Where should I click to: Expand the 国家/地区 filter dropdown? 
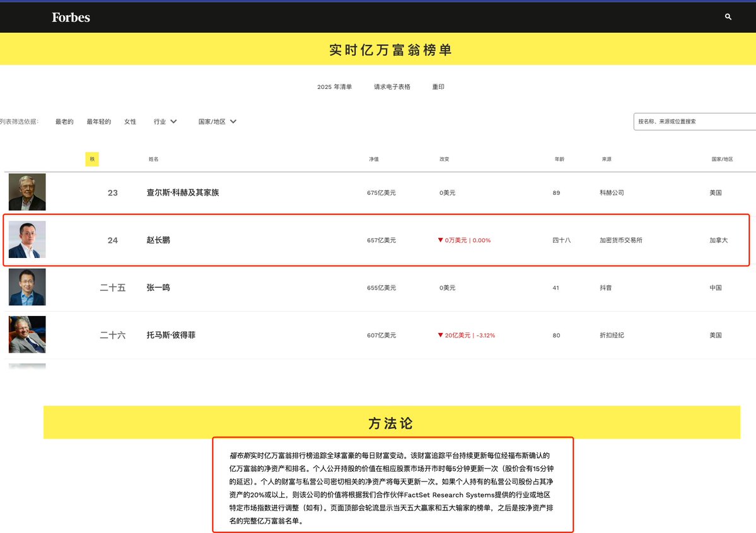[218, 122]
